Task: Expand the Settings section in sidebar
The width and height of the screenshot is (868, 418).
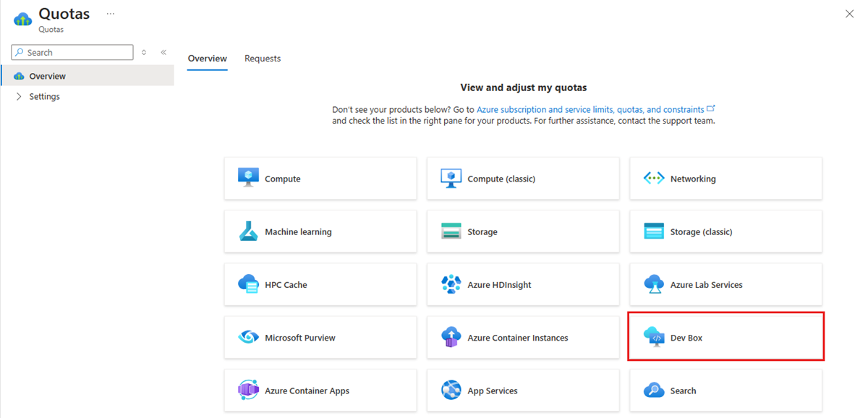Action: (19, 97)
